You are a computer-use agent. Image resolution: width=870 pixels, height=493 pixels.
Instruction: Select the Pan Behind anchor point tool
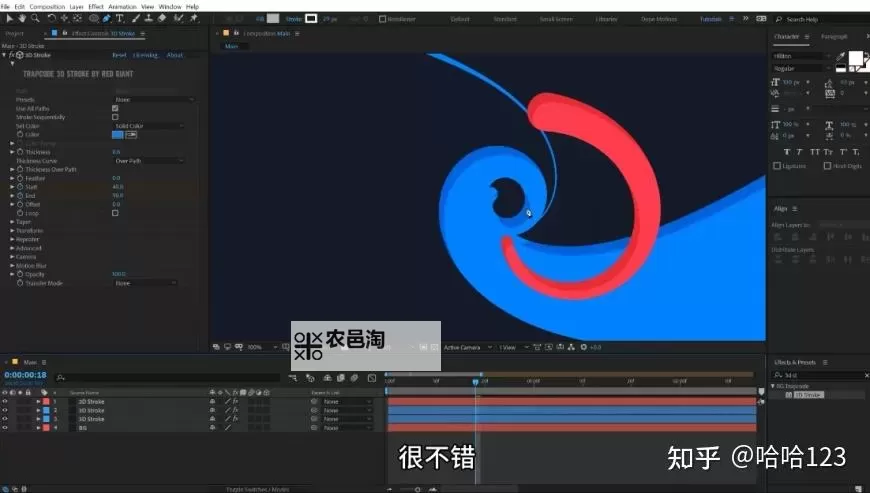pos(77,18)
